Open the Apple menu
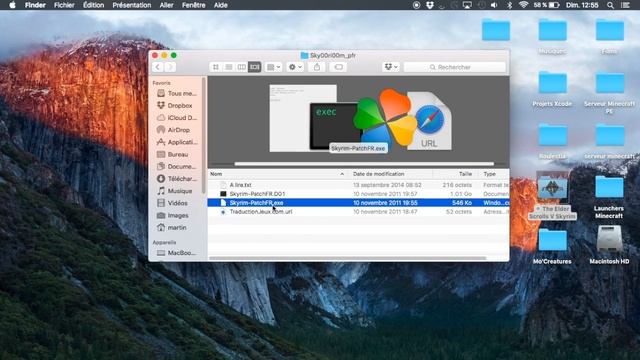Image resolution: width=640 pixels, height=360 pixels. pyautogui.click(x=12, y=5)
